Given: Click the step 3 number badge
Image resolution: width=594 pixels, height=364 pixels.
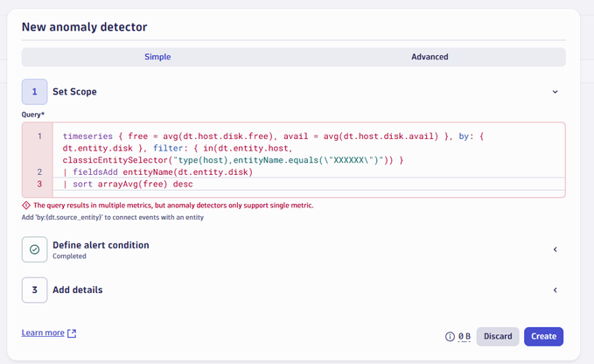Looking at the screenshot, I should pyautogui.click(x=34, y=290).
